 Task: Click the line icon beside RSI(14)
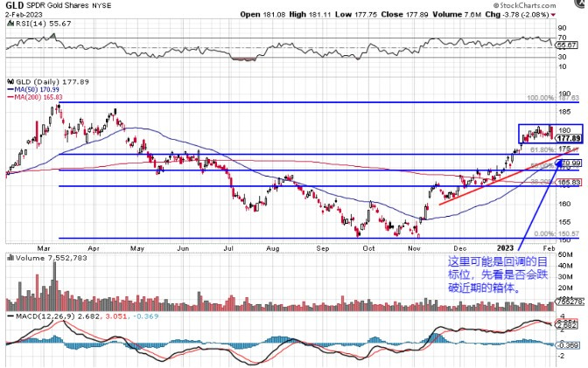(x=10, y=24)
